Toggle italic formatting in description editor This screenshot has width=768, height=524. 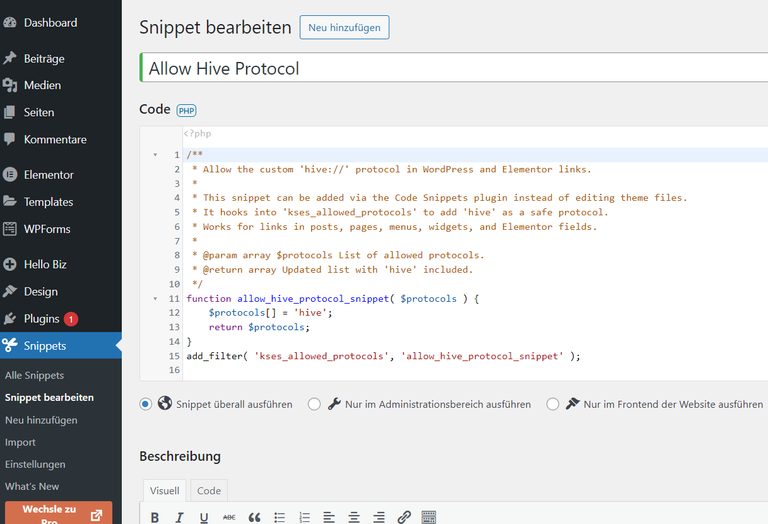coord(179,517)
